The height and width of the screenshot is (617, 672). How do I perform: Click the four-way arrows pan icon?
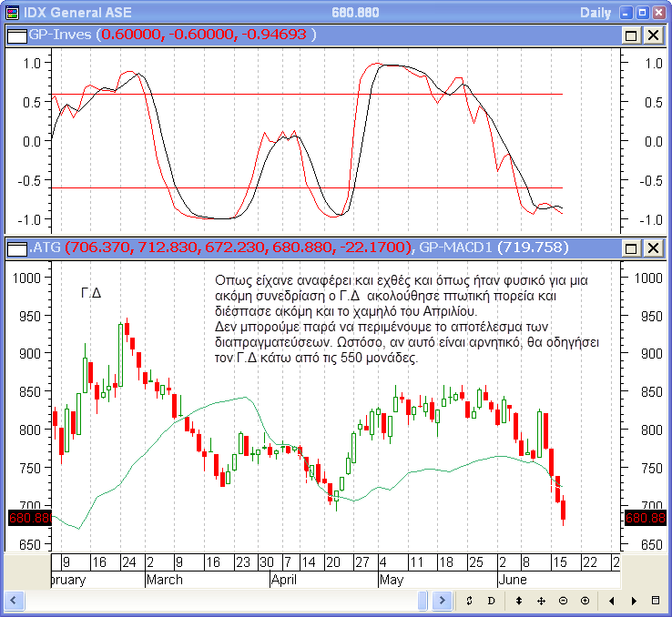click(541, 602)
